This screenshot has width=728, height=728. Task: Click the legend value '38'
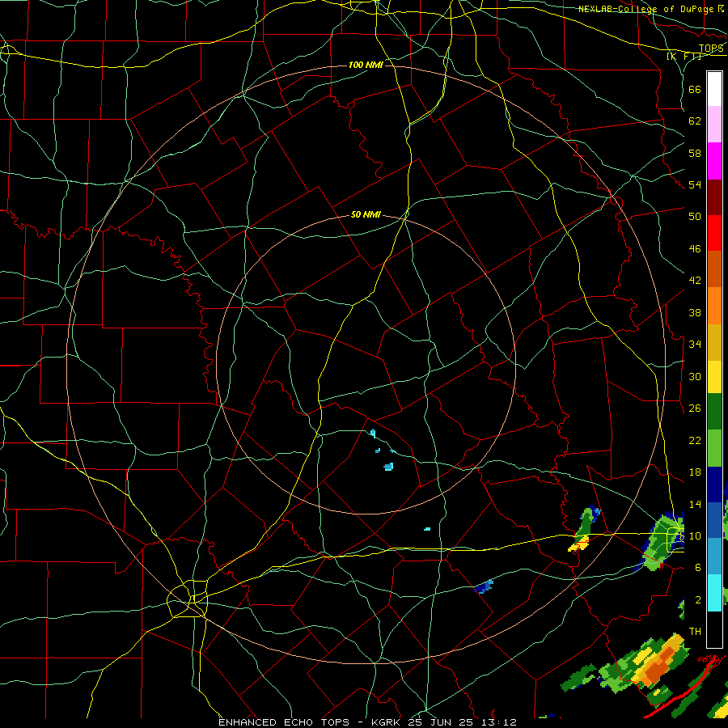pyautogui.click(x=695, y=312)
